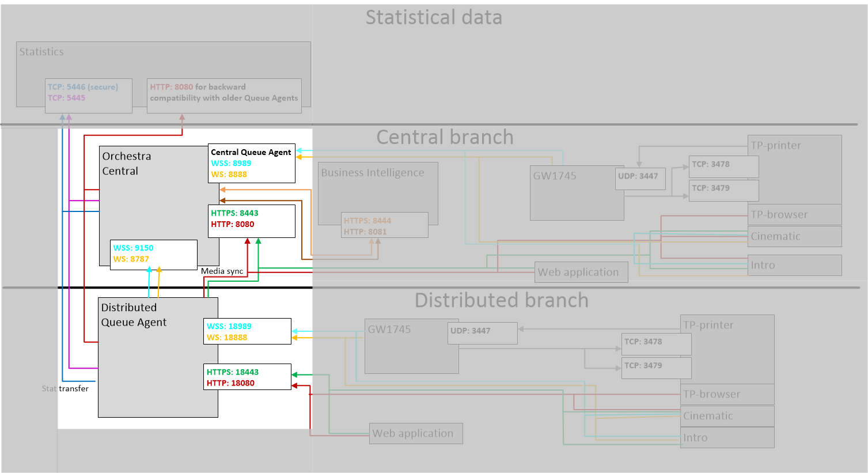Screen dimensions: 868x473
Task: Select the Stat transfer label
Action: tap(65, 389)
